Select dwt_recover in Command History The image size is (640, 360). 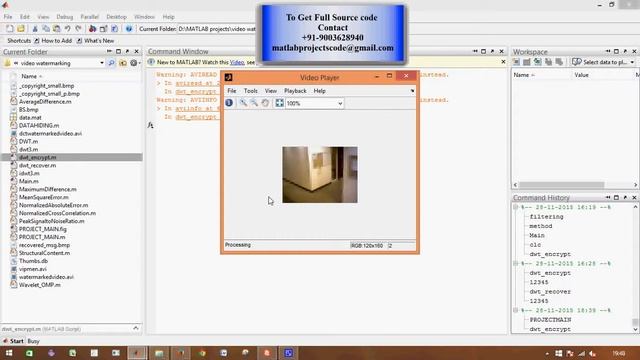pos(550,292)
